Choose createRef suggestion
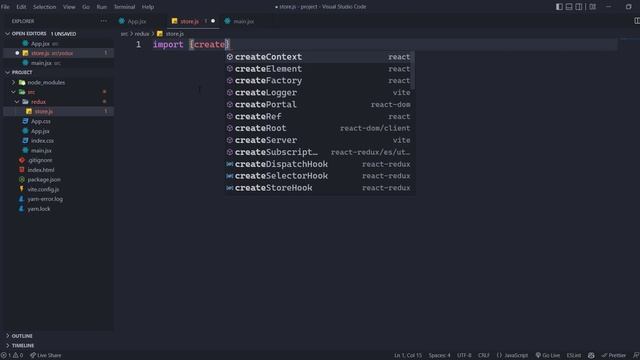Viewport: 640px width, 360px height. click(x=319, y=117)
